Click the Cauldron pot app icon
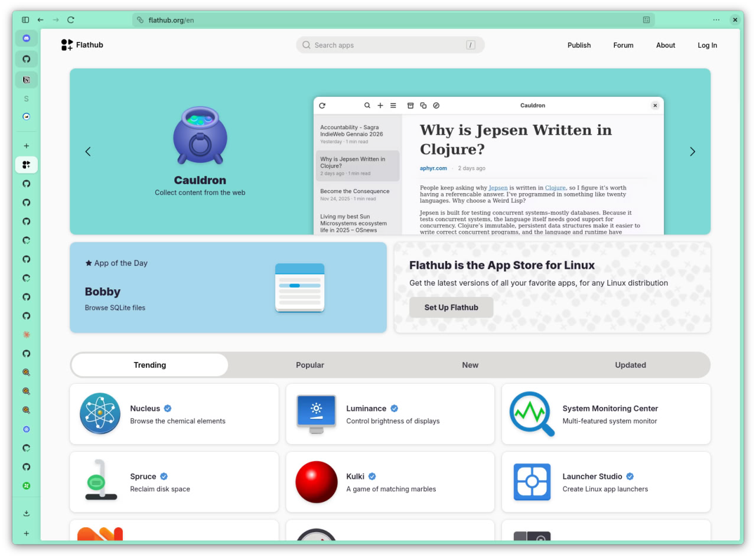The height and width of the screenshot is (558, 756). 200,135
